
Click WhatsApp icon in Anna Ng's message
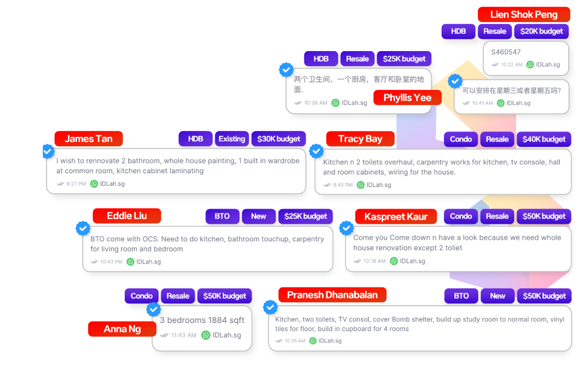tap(206, 335)
